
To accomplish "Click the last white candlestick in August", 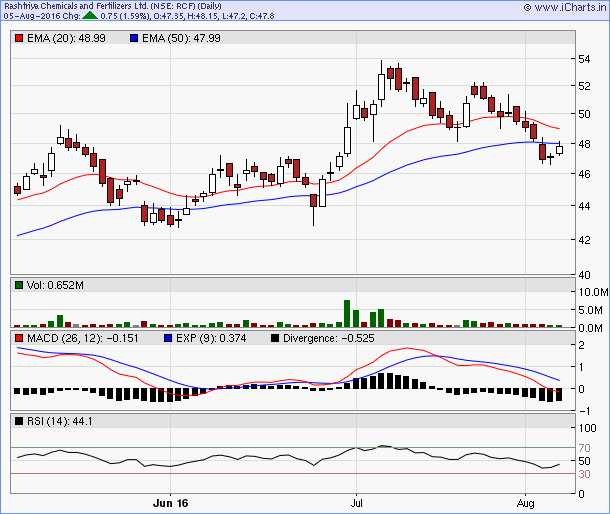I will tap(559, 149).
